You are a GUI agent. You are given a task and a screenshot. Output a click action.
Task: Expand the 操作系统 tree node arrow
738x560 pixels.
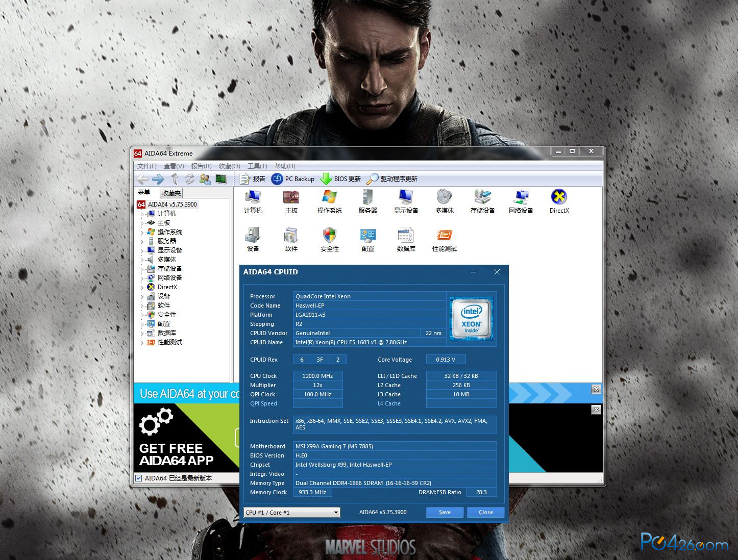click(142, 233)
